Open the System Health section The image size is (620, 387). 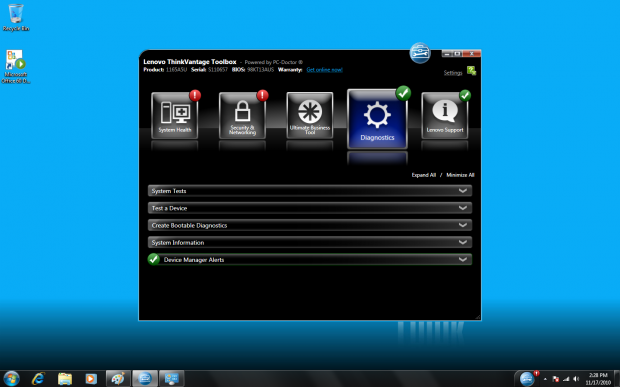(x=174, y=115)
